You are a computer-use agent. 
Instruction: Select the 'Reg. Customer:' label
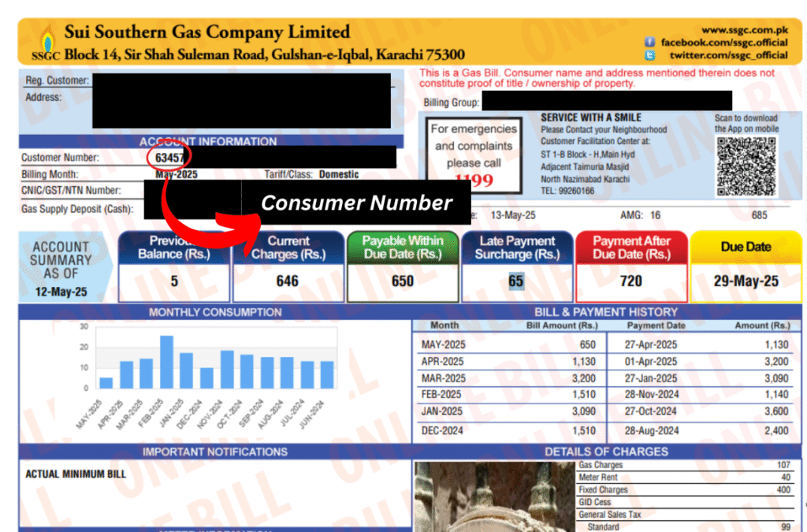[57, 80]
